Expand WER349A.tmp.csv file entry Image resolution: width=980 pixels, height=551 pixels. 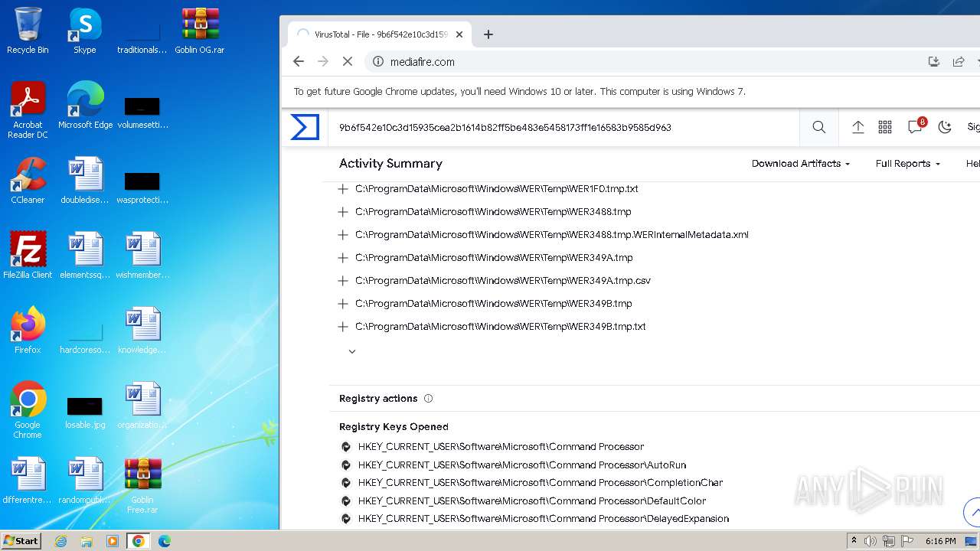point(343,281)
